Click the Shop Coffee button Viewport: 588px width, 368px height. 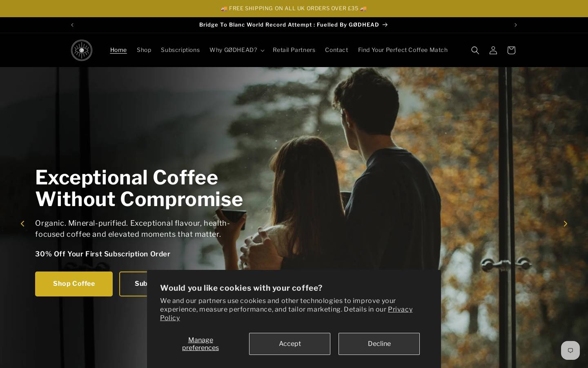[74, 284]
